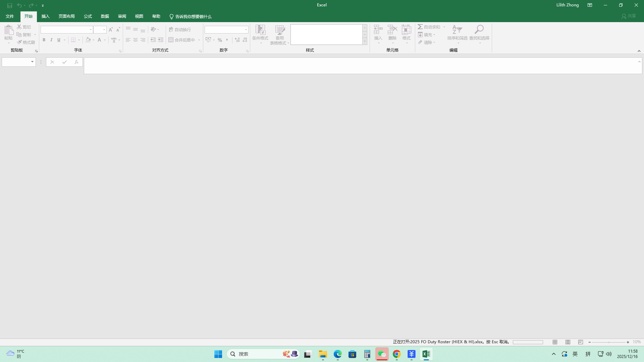The height and width of the screenshot is (362, 644).
Task: Open the font name dropdown
Action: tap(91, 30)
